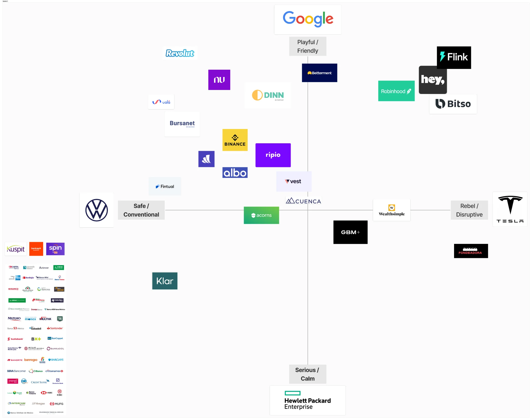
Task: Click the Serious / Calm axis label
Action: pyautogui.click(x=308, y=374)
